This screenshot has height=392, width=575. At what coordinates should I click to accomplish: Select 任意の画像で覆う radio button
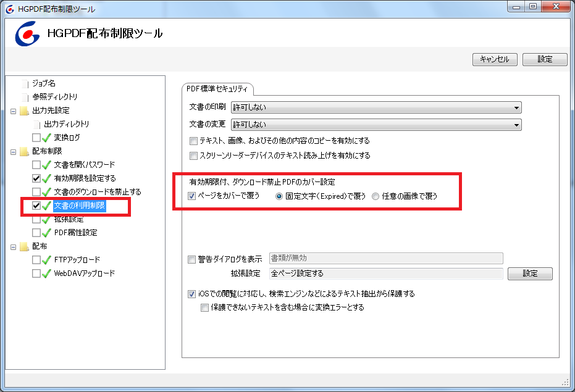click(x=376, y=196)
